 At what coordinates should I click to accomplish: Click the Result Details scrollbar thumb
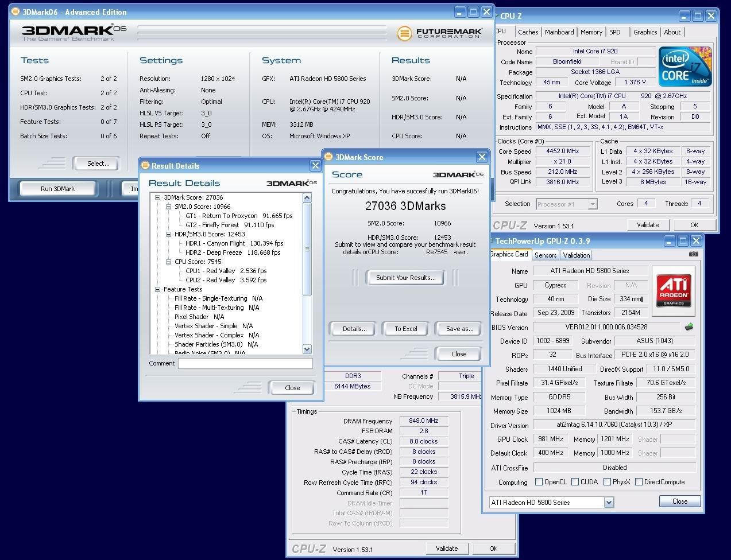[307, 249]
